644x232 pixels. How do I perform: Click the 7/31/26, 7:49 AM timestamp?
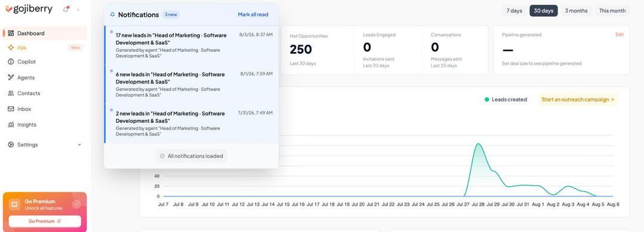[255, 113]
